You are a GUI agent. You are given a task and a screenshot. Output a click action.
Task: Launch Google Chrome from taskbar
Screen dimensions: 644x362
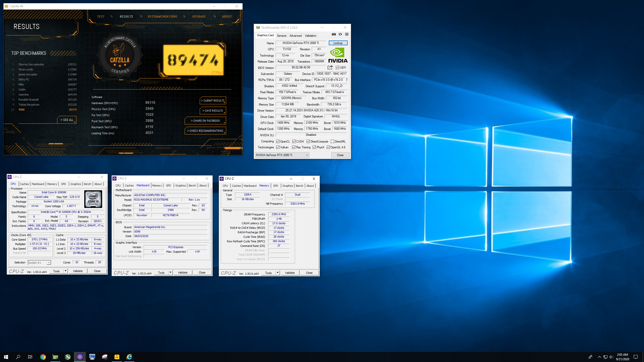[43, 357]
